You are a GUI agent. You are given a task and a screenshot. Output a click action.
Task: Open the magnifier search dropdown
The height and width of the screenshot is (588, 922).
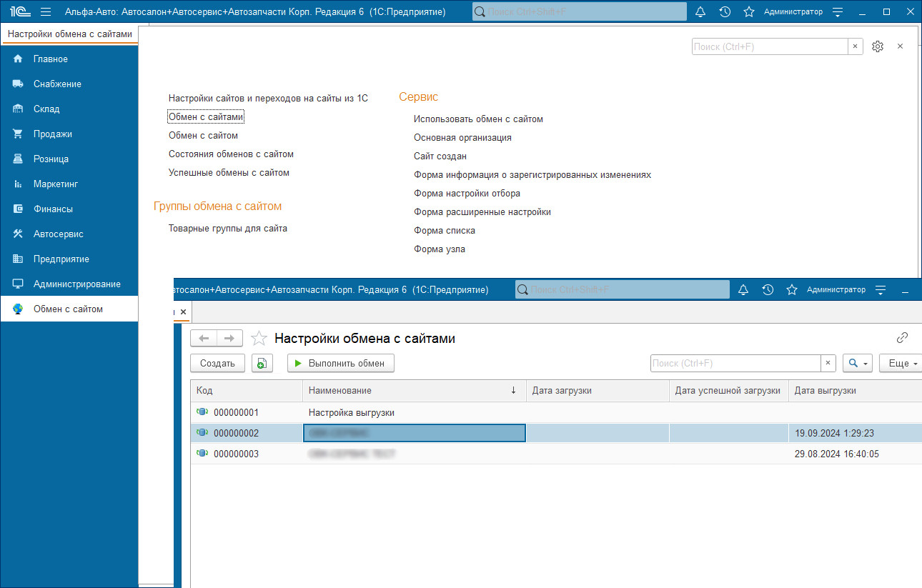pyautogui.click(x=858, y=363)
